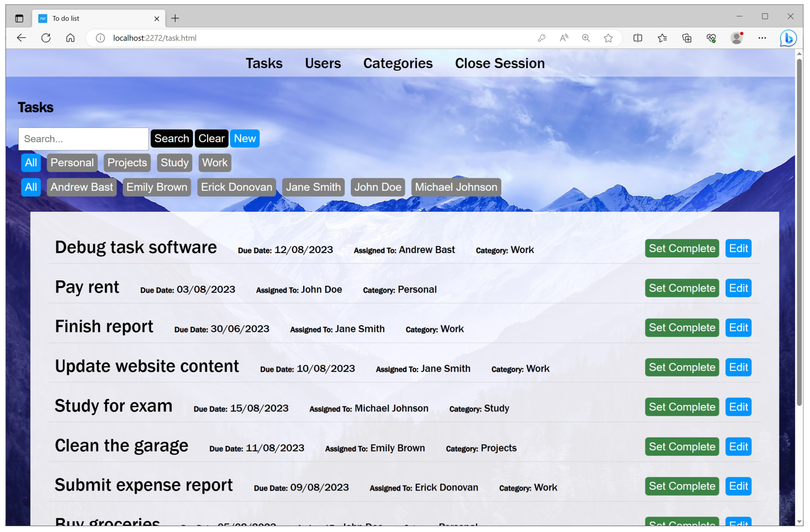Screen dimensions: 810x532
Task: Open split screen icon in toolbar
Action: point(637,38)
